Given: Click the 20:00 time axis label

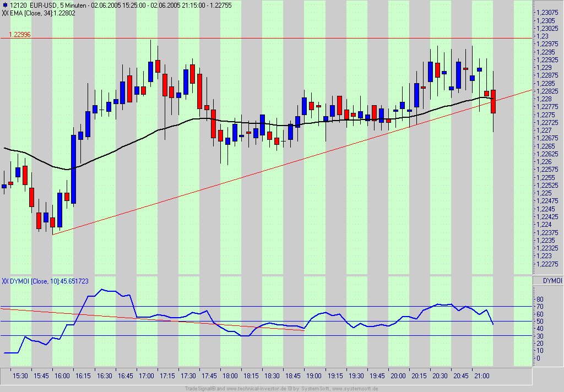Looking at the screenshot, I should pos(398,376).
